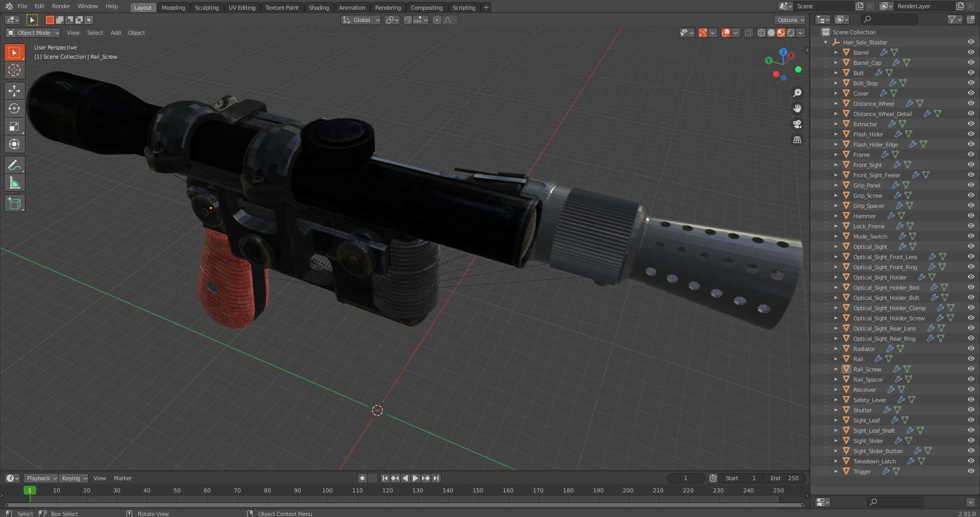Image resolution: width=980 pixels, height=517 pixels.
Task: Open the Options dropdown
Action: [790, 20]
